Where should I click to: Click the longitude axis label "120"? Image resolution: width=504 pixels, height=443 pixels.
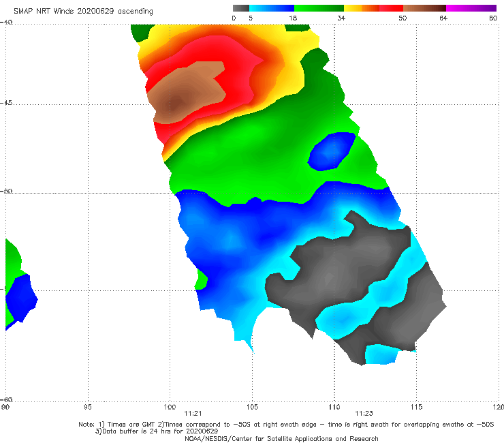point(499,408)
